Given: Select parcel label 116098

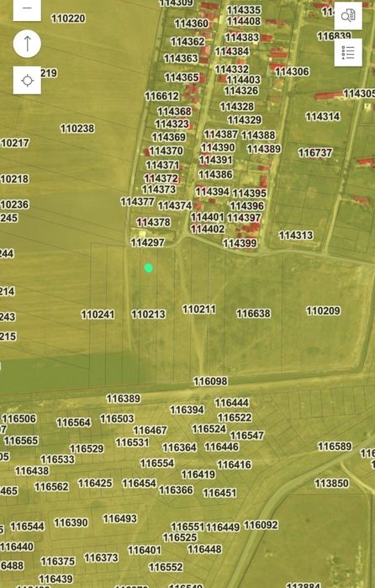Looking at the screenshot, I should (x=210, y=381).
